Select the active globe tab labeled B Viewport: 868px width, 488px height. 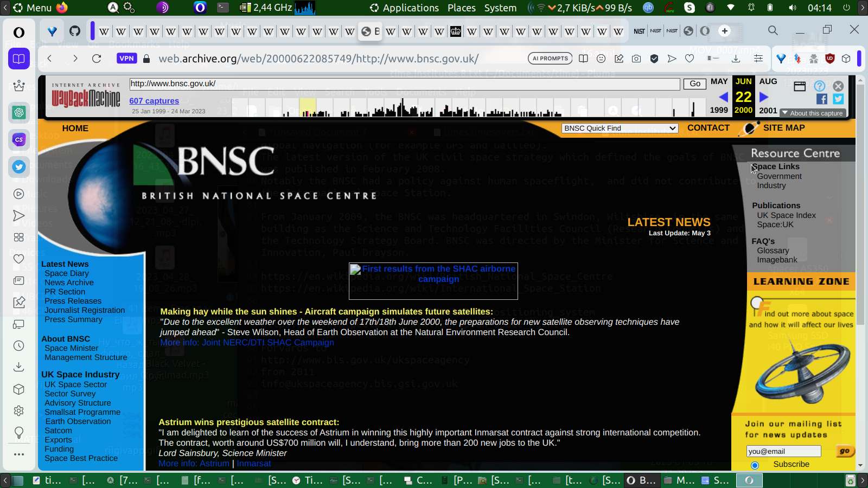[371, 31]
